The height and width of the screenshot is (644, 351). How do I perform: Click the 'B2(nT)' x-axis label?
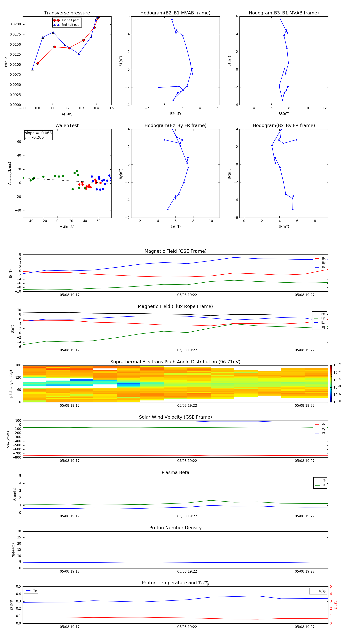pos(175,114)
